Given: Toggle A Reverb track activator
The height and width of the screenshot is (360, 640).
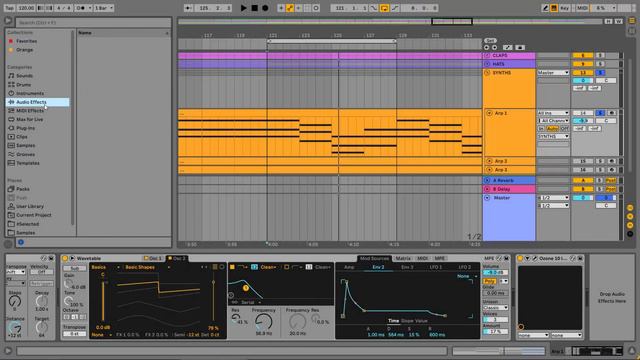Looking at the screenshot, I should coord(582,180).
